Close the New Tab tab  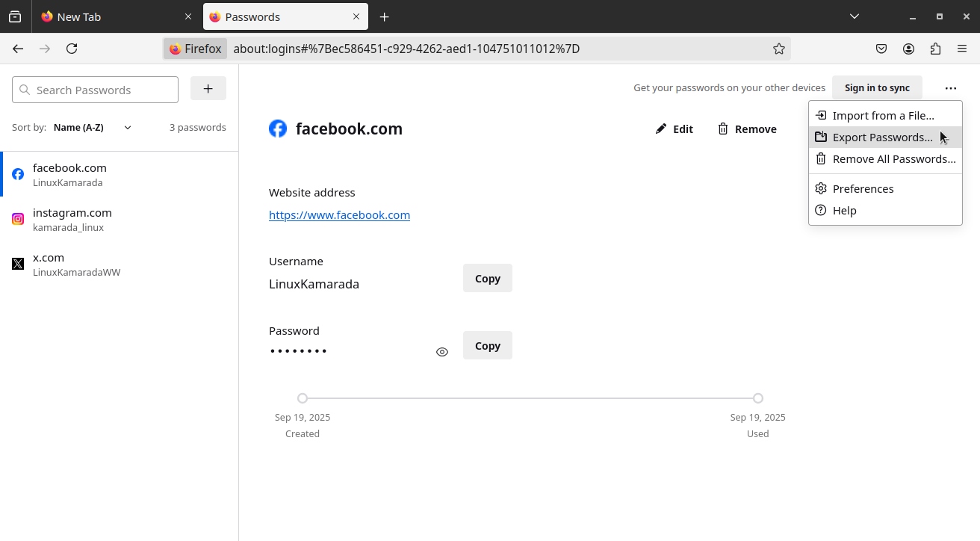point(188,16)
